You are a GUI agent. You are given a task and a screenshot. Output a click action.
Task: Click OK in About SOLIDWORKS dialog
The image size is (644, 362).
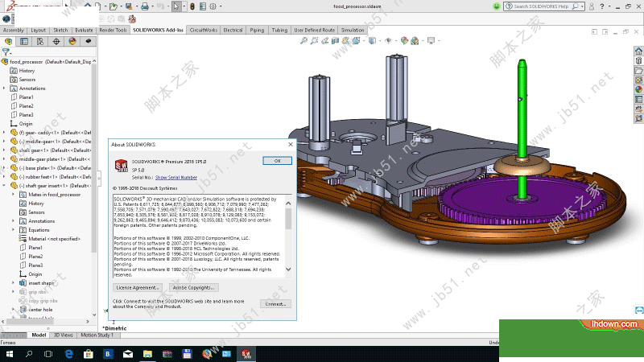[x=277, y=160]
